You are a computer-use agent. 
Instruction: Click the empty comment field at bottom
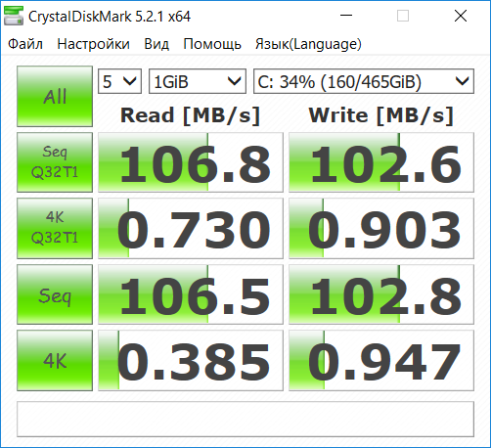(x=245, y=419)
